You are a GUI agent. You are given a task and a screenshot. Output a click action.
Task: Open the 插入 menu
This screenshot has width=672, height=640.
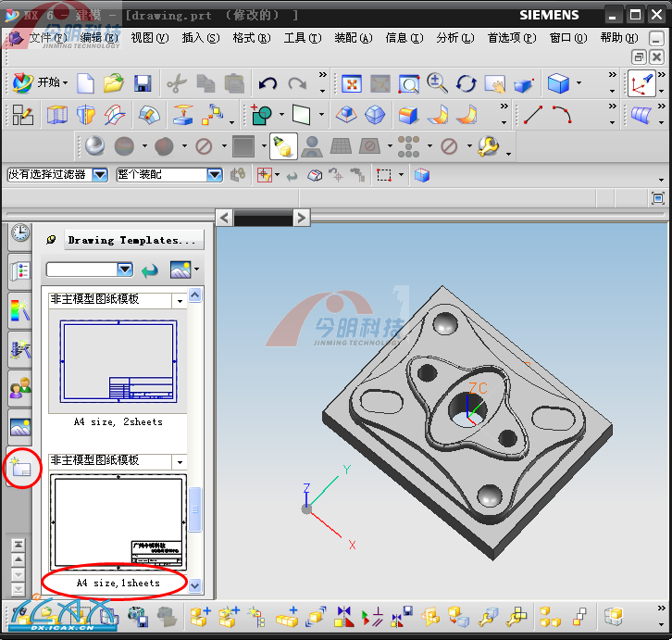point(200,38)
